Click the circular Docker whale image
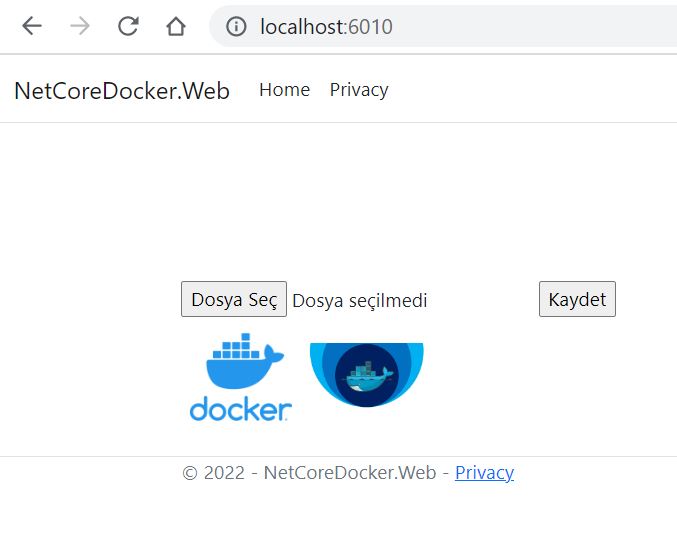677x554 pixels. click(366, 374)
